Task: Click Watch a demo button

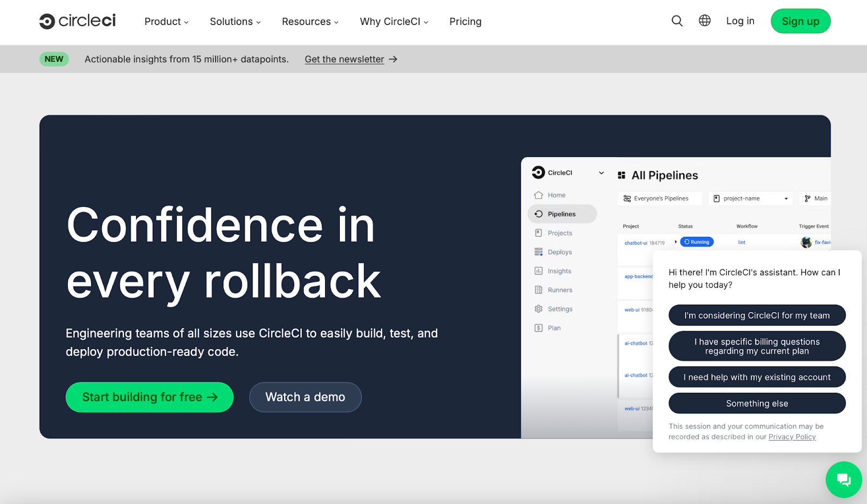Action: pyautogui.click(x=305, y=397)
